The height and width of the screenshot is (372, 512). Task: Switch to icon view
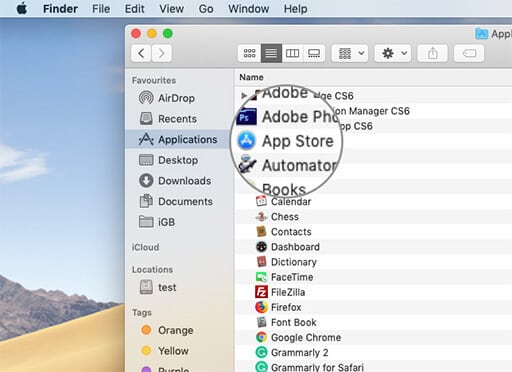pos(249,53)
